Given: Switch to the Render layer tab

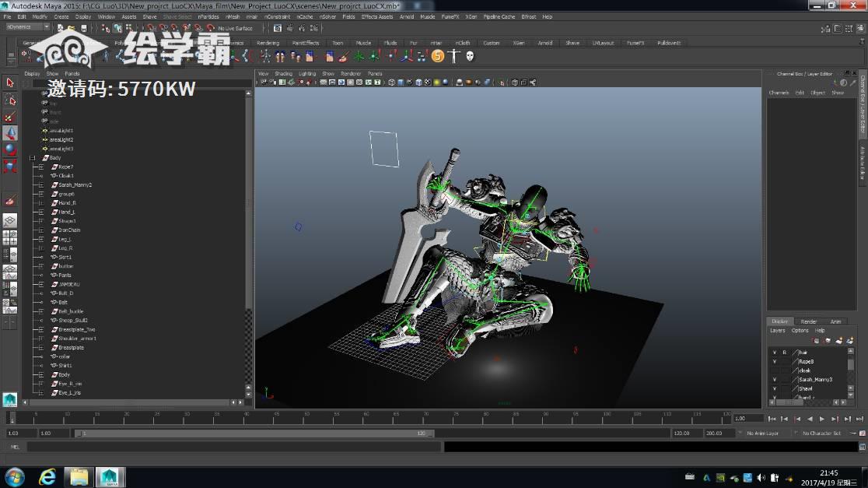Looking at the screenshot, I should [809, 321].
